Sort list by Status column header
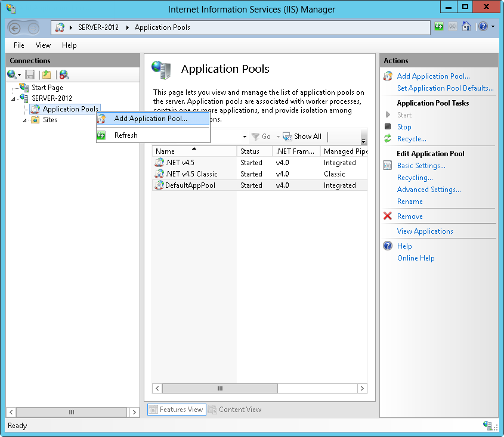The image size is (504, 437). coord(255,151)
